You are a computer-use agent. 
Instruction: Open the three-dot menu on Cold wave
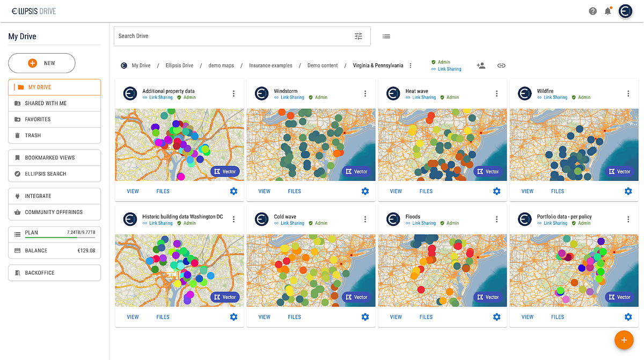coord(365,219)
